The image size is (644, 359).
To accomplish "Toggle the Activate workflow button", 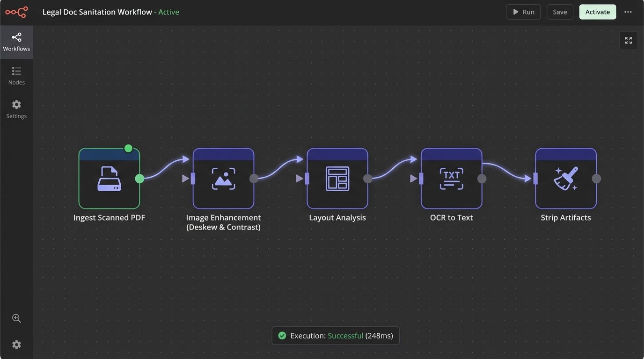I will point(597,12).
